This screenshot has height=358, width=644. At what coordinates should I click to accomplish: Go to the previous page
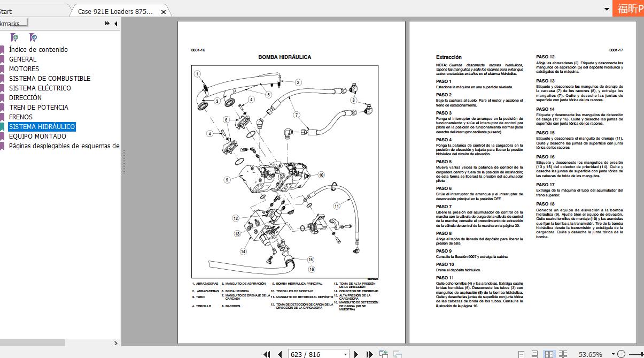pyautogui.click(x=280, y=354)
